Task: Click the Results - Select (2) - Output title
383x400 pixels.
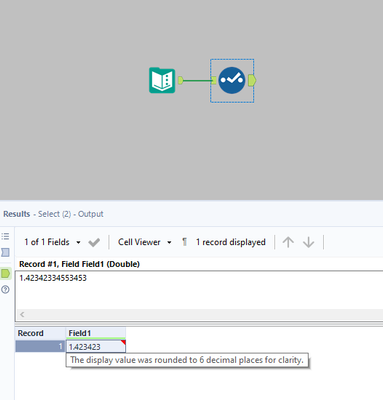Action: [x=53, y=214]
